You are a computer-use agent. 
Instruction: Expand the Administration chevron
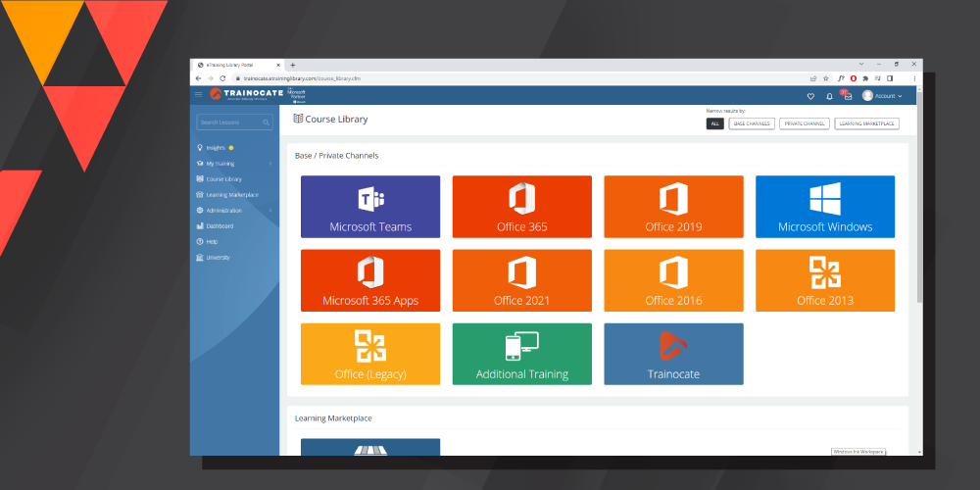[x=270, y=211]
